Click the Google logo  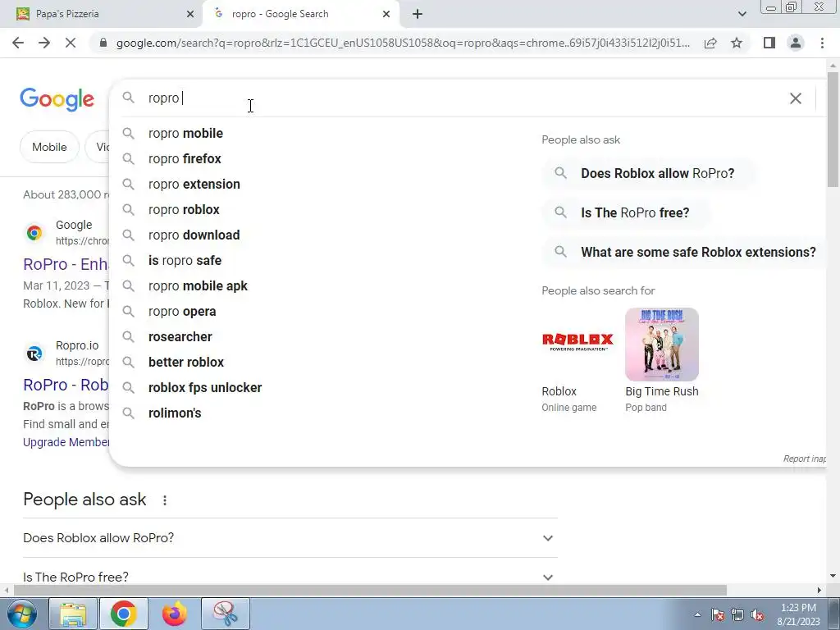coord(57,99)
